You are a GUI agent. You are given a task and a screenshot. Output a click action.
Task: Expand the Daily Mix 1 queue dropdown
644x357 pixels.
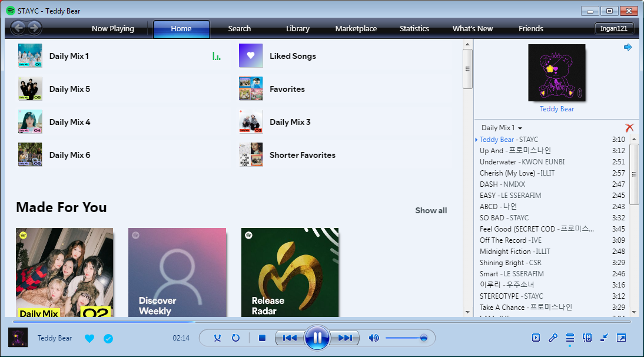tap(502, 128)
